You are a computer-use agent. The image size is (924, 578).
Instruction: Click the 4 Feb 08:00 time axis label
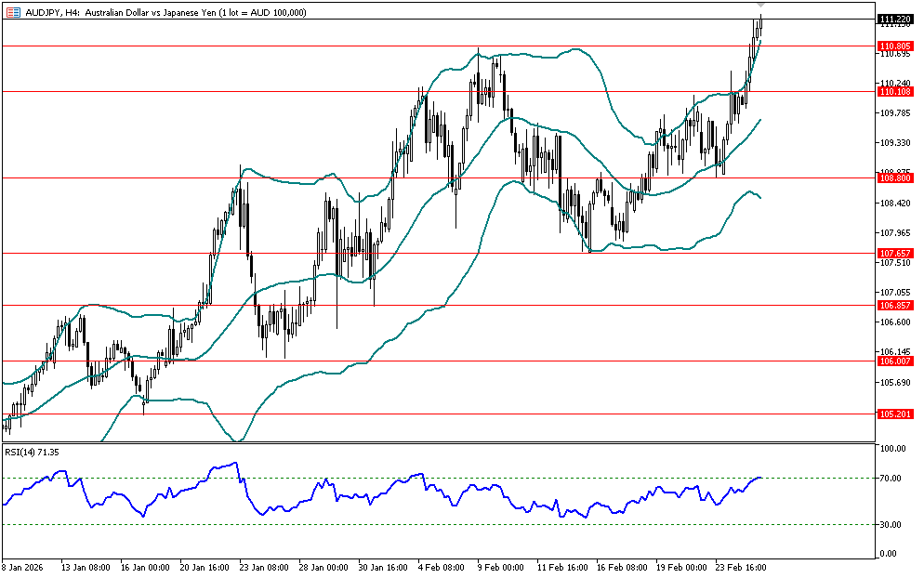[x=442, y=566]
